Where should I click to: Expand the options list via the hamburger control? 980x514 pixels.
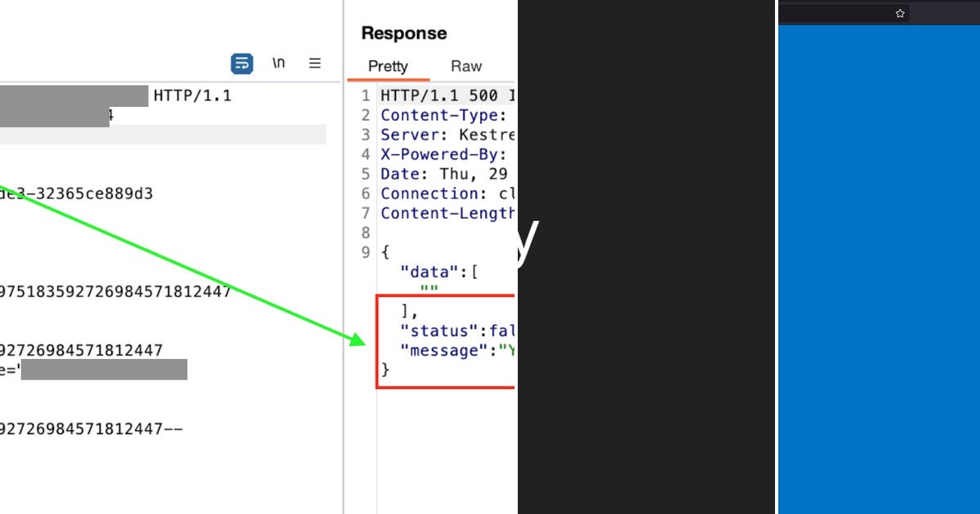coord(314,63)
